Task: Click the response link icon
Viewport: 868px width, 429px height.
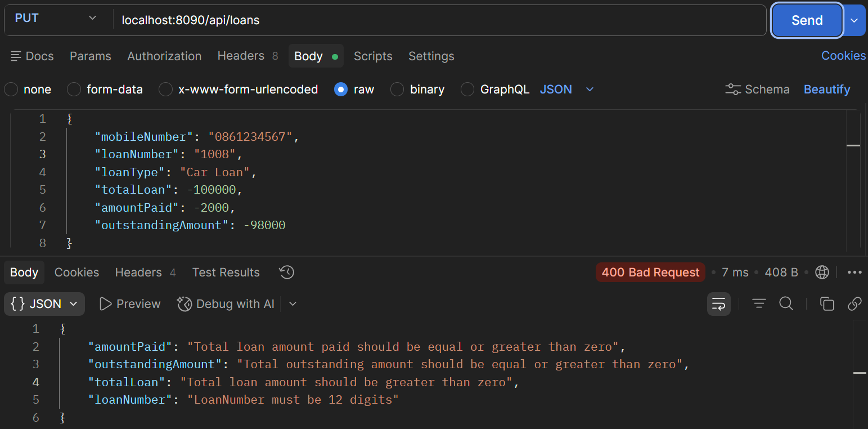Action: point(854,304)
